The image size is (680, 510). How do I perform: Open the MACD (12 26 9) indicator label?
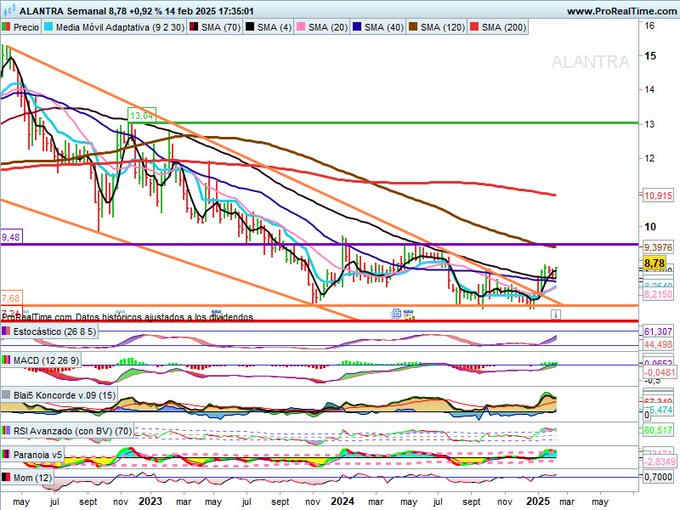tap(46, 360)
